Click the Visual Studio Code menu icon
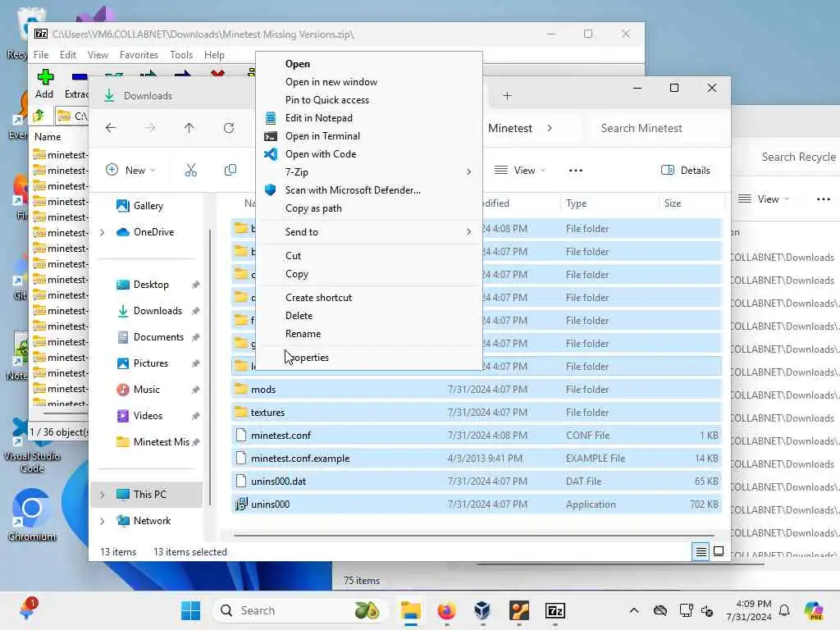Screen dimensions: 840x630 pyautogui.click(x=271, y=154)
